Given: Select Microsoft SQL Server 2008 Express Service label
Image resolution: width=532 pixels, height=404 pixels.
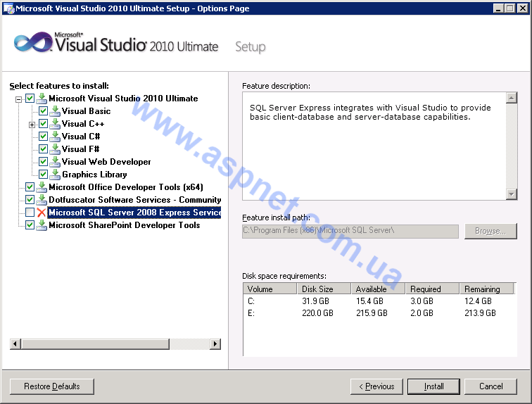Looking at the screenshot, I should [134, 213].
